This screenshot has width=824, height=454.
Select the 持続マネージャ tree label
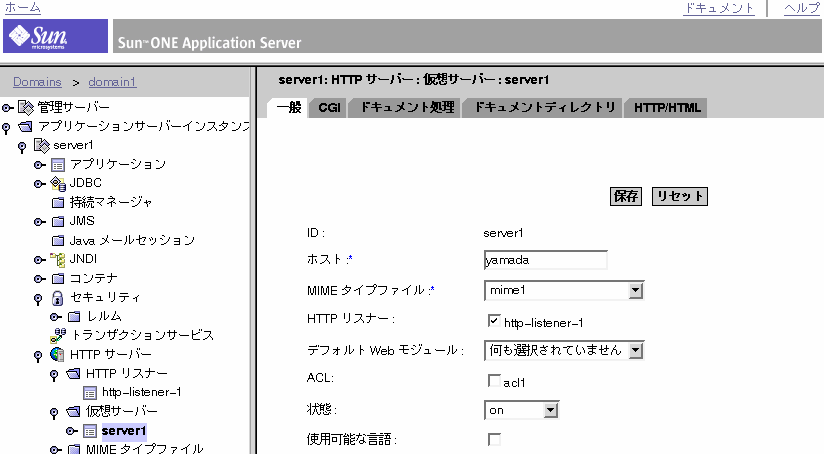(x=111, y=202)
